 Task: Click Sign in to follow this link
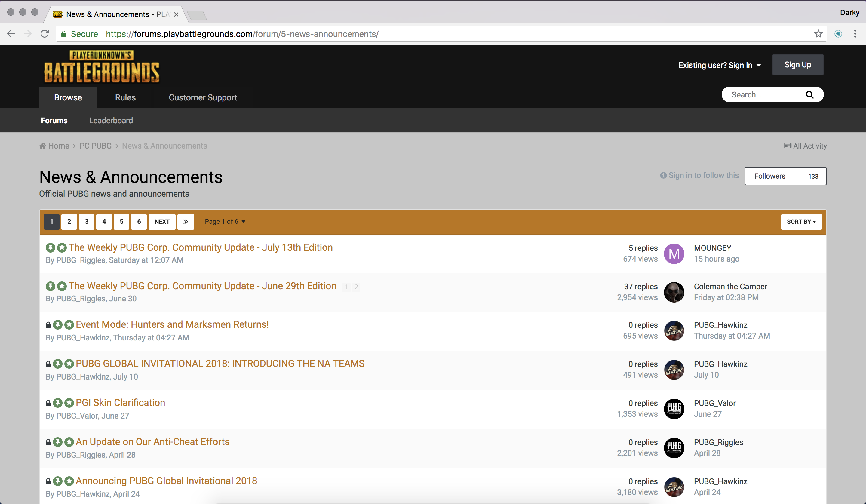[703, 175]
